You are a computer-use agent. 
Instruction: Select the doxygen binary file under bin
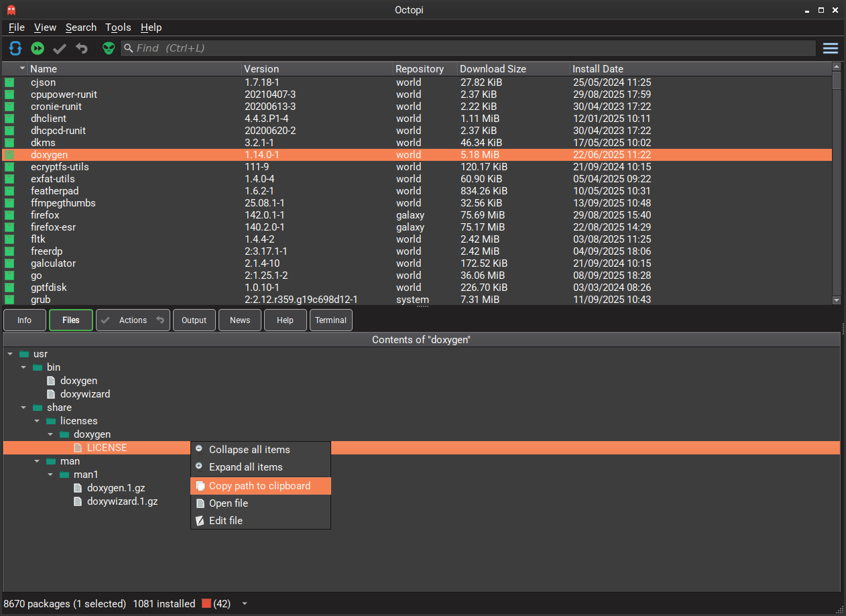pyautogui.click(x=78, y=381)
